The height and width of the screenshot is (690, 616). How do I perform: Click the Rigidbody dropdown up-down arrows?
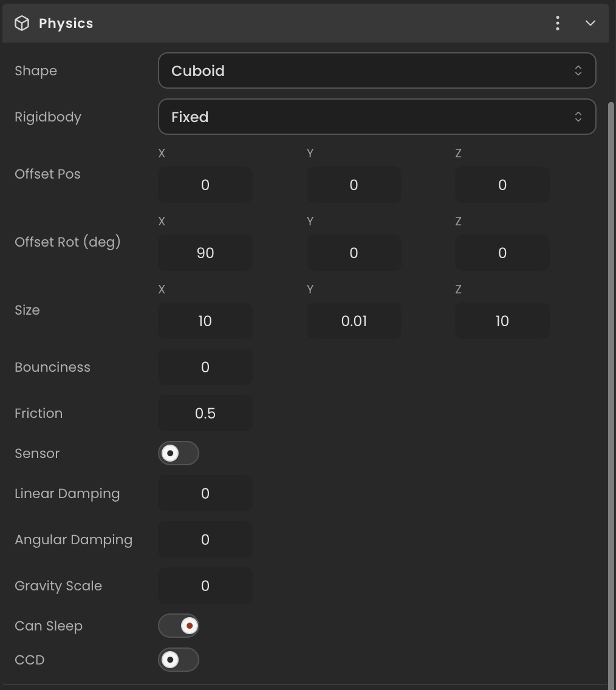(x=578, y=117)
